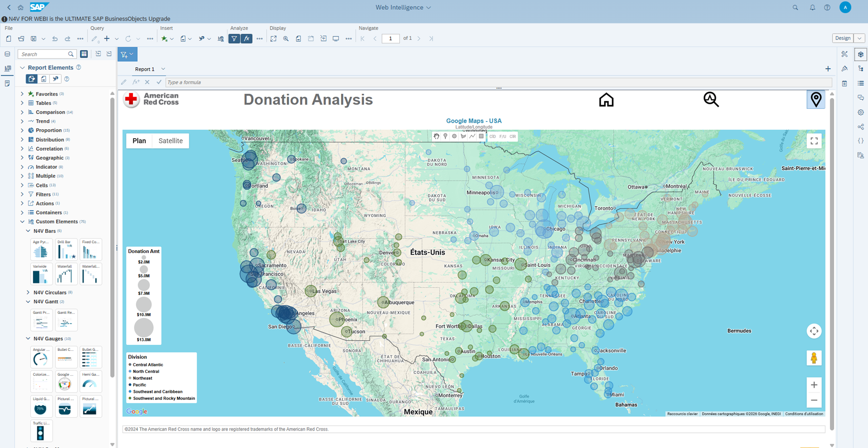Select the Southeast and Caribbean division legend entry

coord(156,391)
